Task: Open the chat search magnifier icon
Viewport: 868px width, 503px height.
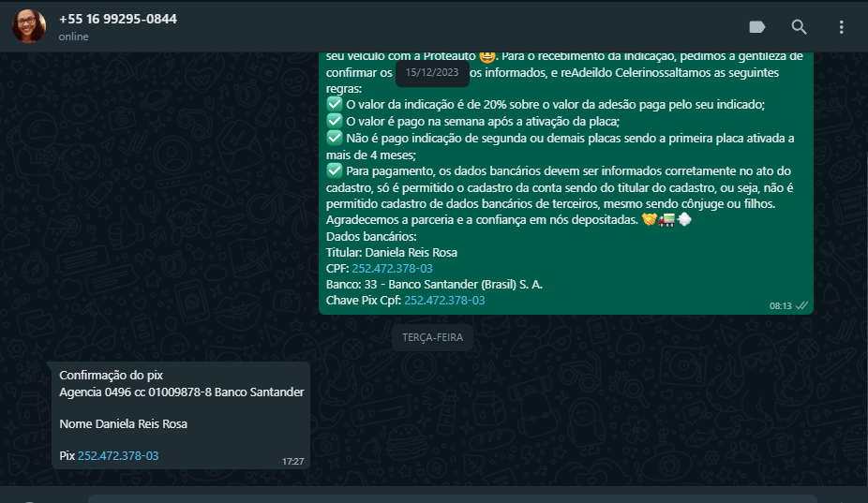Action: pyautogui.click(x=799, y=27)
